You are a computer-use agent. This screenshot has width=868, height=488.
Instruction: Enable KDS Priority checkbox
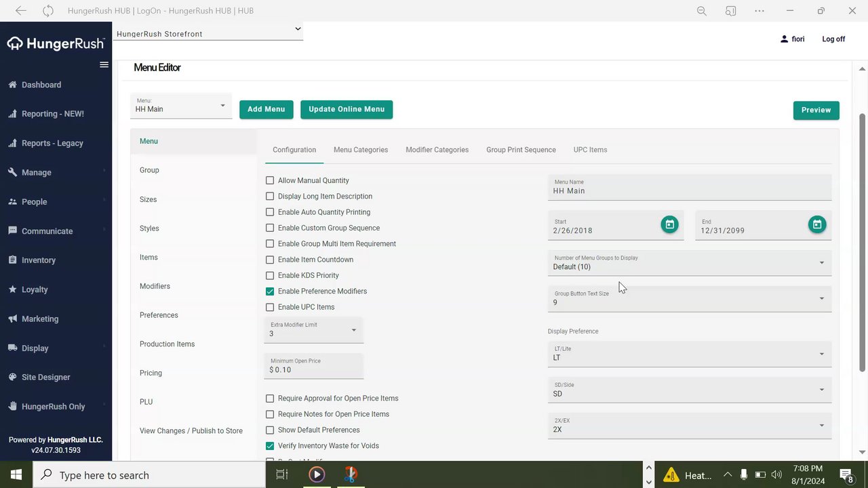coord(270,275)
